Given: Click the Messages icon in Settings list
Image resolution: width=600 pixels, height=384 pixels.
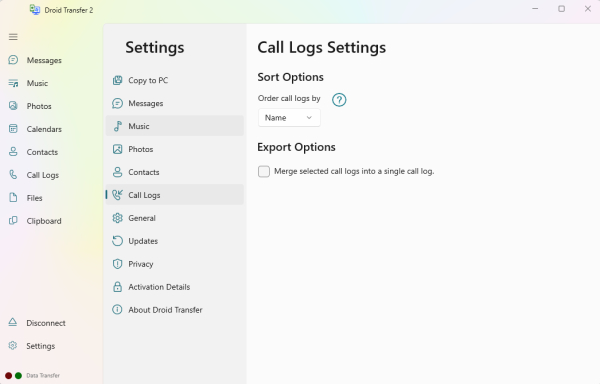Looking at the screenshot, I should pos(117,103).
